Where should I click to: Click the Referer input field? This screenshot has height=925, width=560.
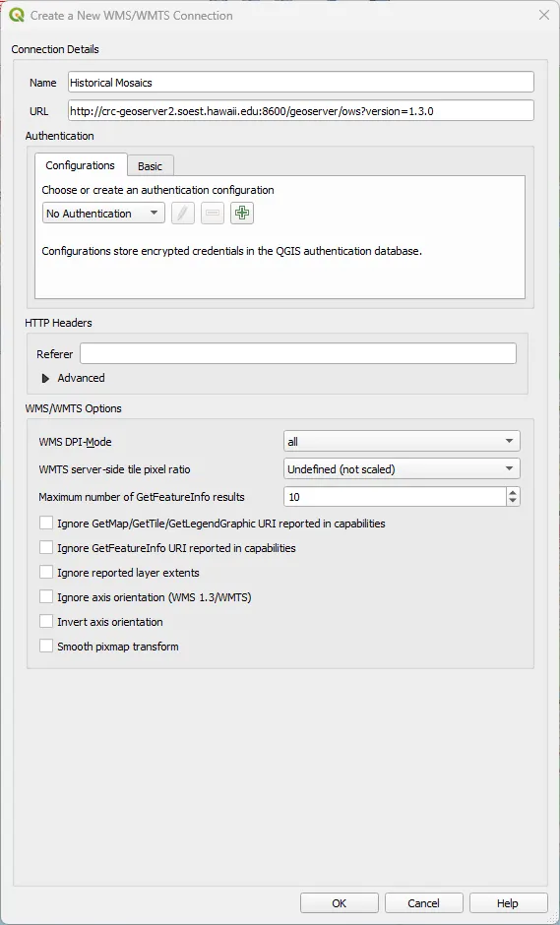[298, 354]
